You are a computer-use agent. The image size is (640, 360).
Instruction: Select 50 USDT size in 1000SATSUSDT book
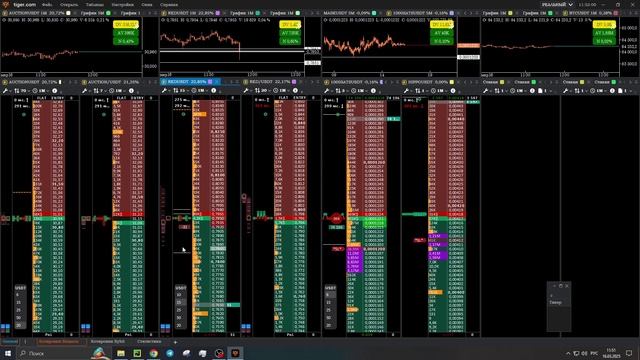click(330, 318)
